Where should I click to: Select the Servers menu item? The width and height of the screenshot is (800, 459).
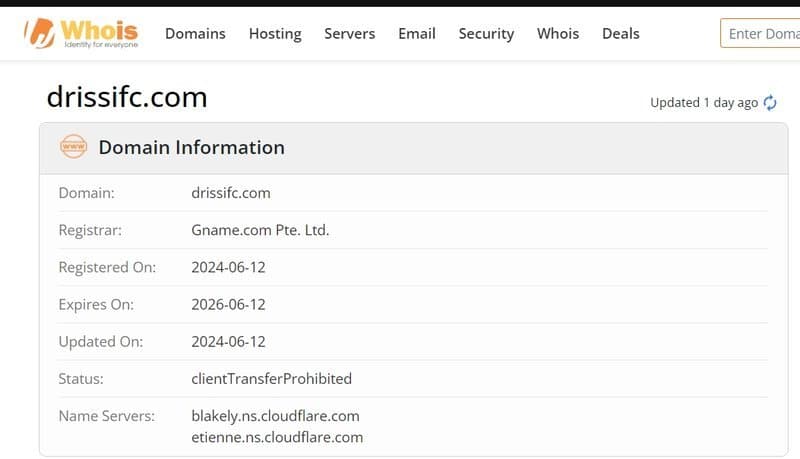[x=350, y=33]
